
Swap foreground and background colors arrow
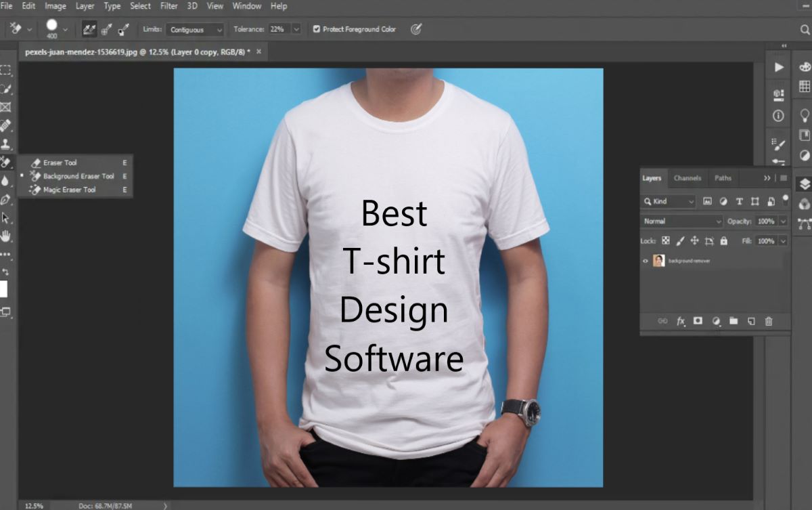(5, 271)
